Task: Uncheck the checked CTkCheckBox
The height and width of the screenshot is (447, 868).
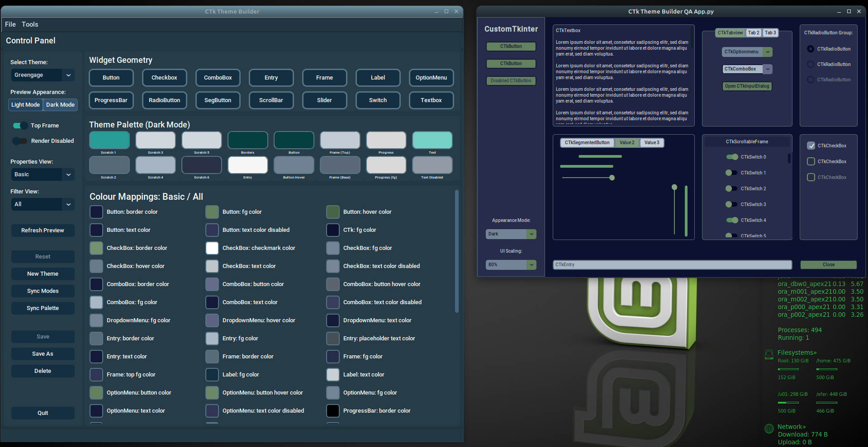Action: point(811,146)
